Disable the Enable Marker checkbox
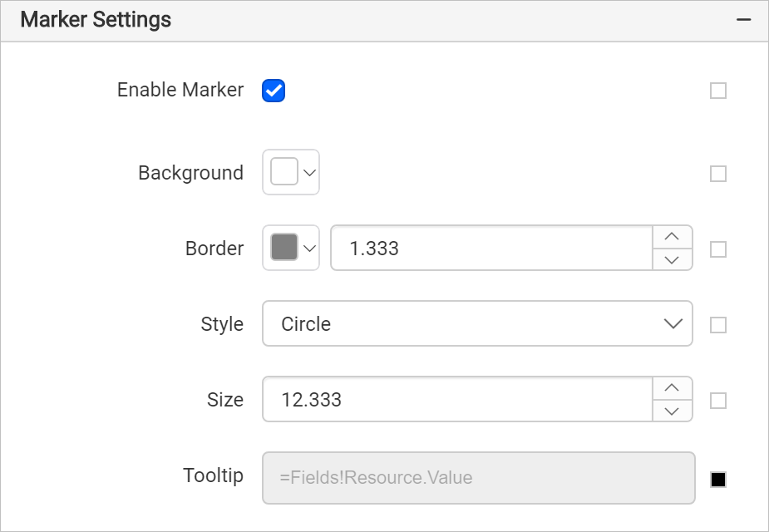 [274, 91]
